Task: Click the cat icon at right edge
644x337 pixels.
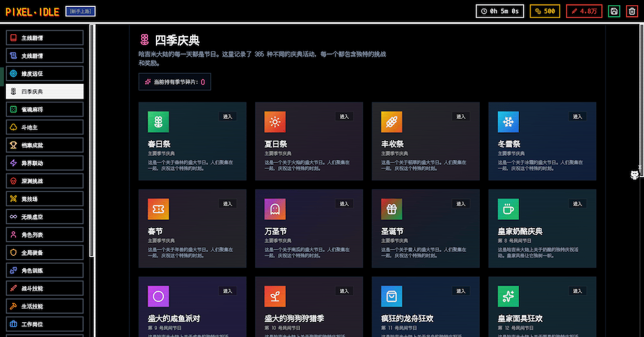Action: [634, 175]
